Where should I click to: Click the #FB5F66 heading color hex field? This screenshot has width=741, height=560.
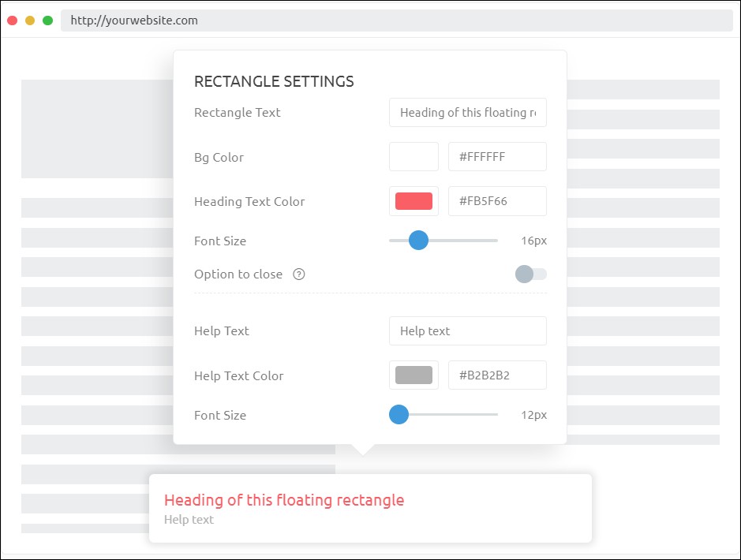click(x=497, y=201)
